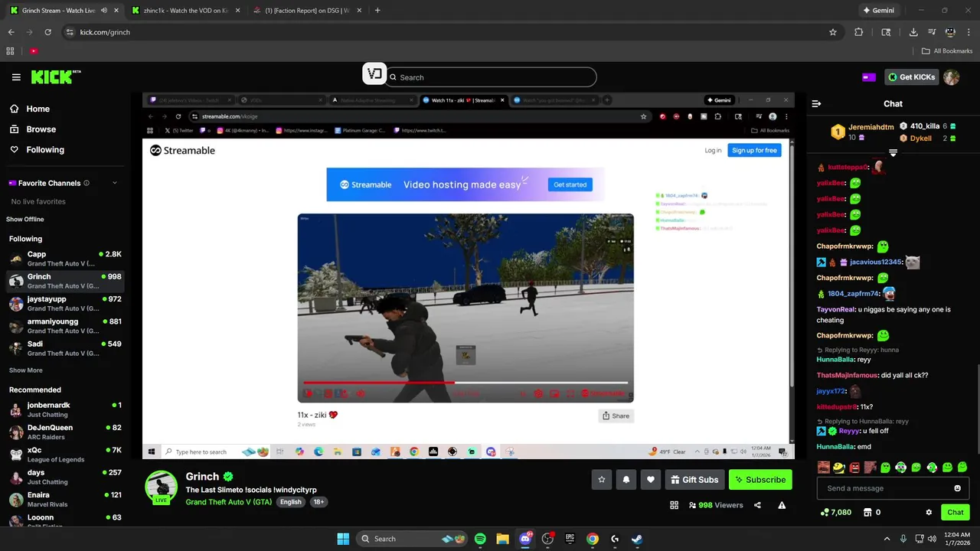Image resolution: width=980 pixels, height=551 pixels.
Task: Show hidden system tray icons chevron
Action: (x=887, y=539)
